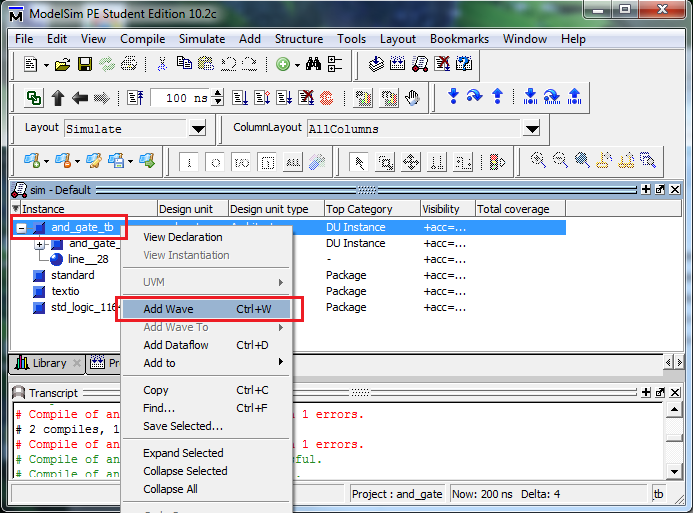Click the Run -All icon
693x513 pixels.
pyautogui.click(x=284, y=98)
